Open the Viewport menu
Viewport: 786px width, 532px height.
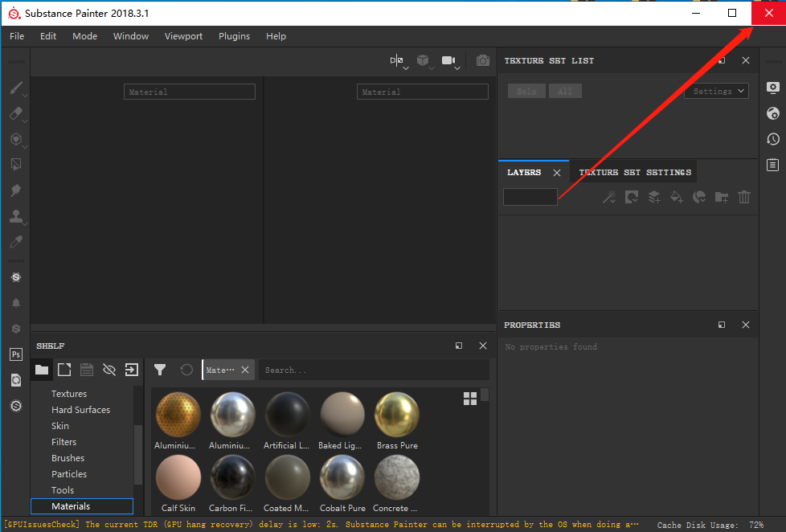(183, 36)
